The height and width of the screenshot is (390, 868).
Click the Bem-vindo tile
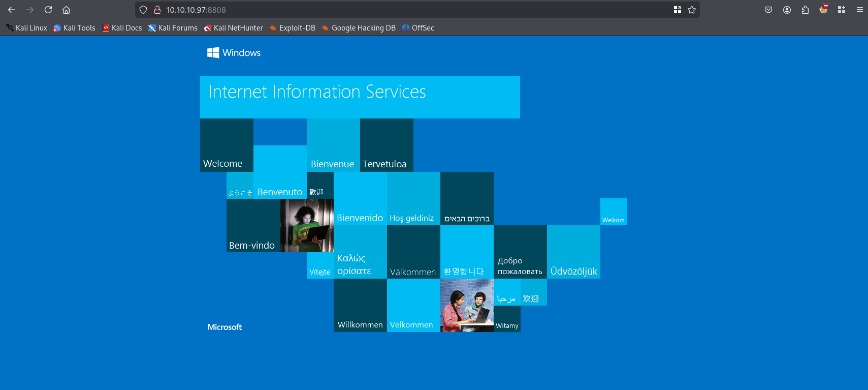[253, 225]
